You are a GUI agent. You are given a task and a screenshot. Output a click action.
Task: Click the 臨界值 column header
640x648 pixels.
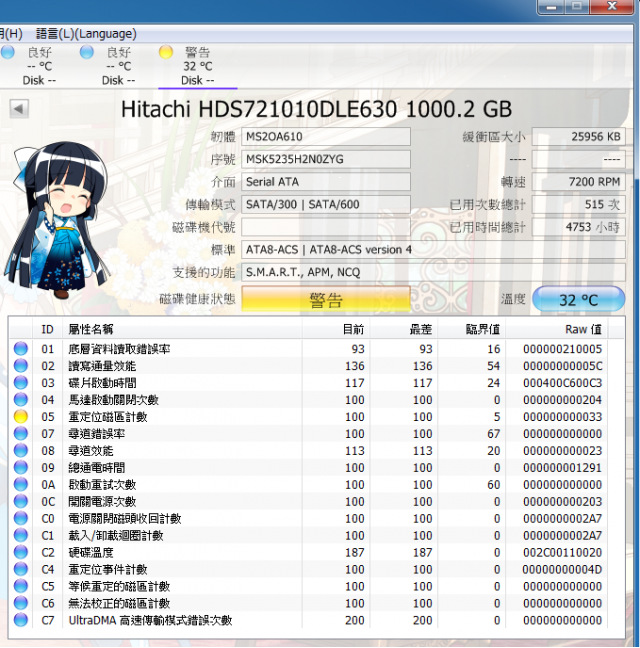click(471, 329)
